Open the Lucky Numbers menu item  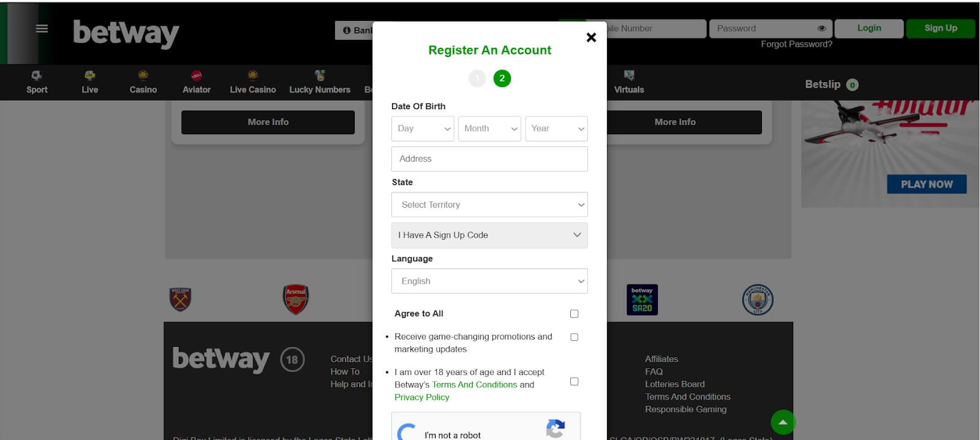pos(319,82)
